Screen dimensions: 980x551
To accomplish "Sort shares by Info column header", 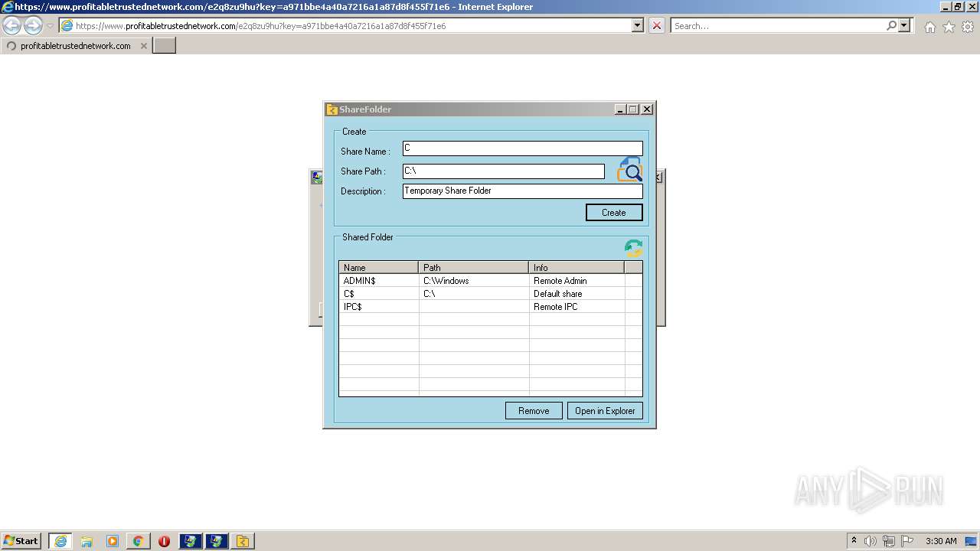I will (577, 267).
